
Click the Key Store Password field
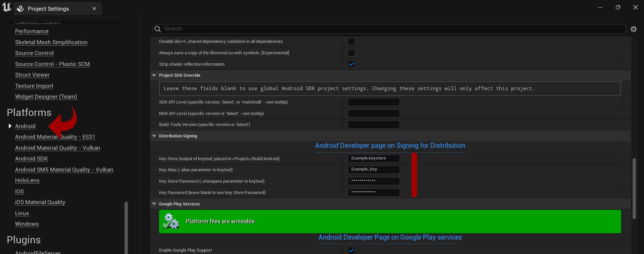[374, 181]
